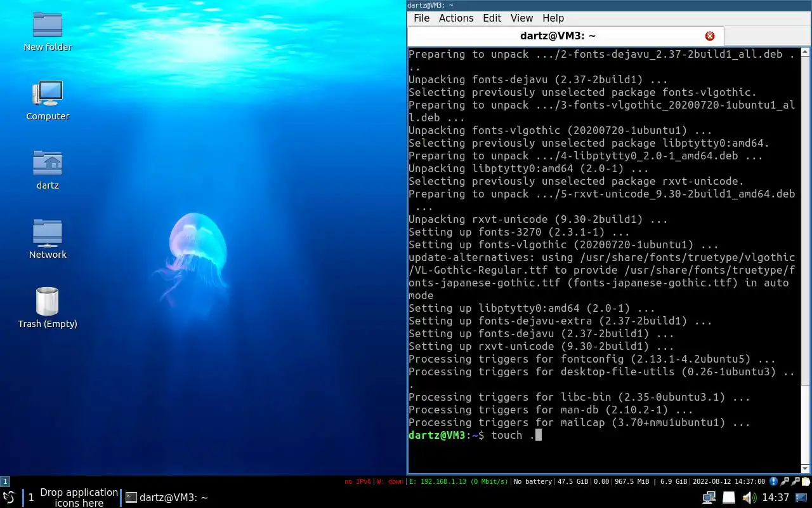The height and width of the screenshot is (508, 812).
Task: Click the 'Unpacking fonts-dejavu' terminal line
Action: click(538, 79)
